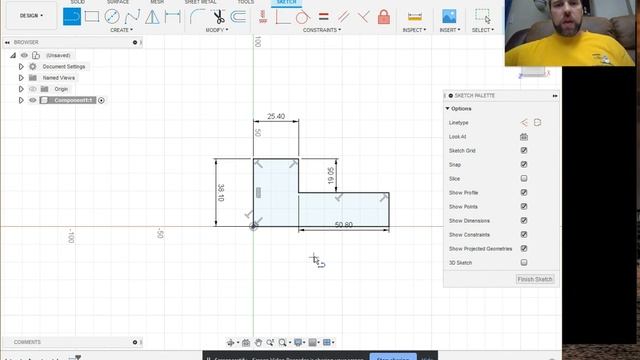The height and width of the screenshot is (360, 640).
Task: Toggle the Show Dimensions checkbox
Action: tap(524, 220)
